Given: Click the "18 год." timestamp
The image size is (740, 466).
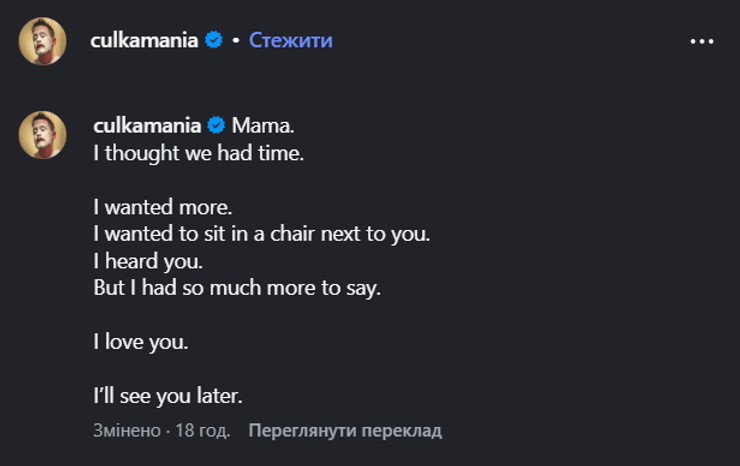Looking at the screenshot, I should click(203, 431).
